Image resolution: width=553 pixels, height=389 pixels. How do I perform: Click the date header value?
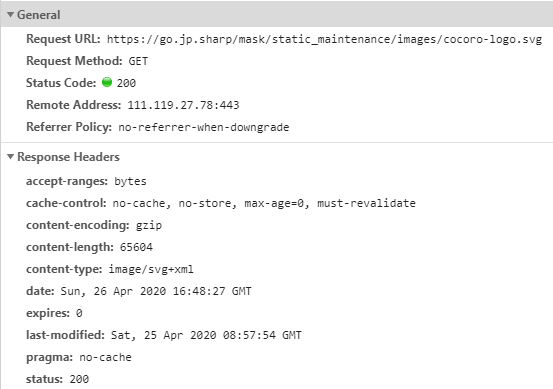click(156, 291)
